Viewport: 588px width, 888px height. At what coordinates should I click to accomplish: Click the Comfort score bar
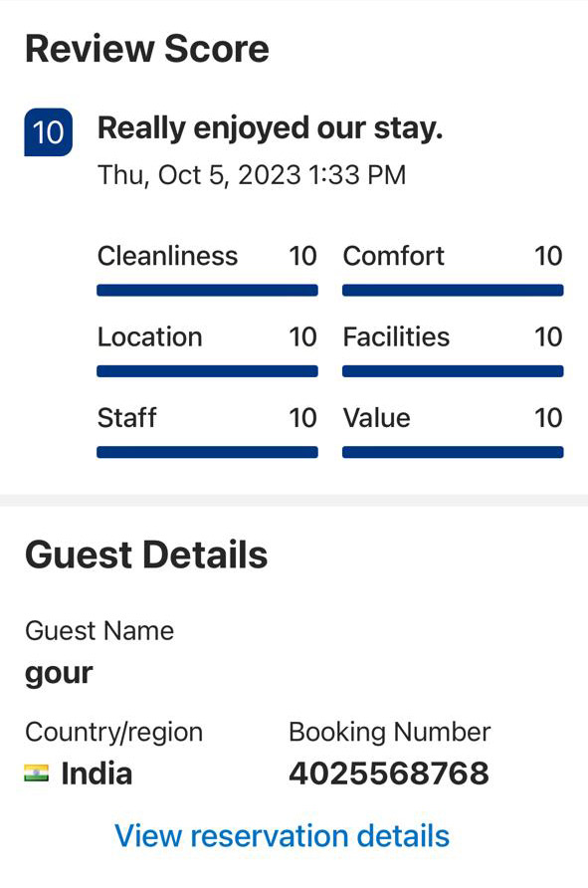[453, 291]
